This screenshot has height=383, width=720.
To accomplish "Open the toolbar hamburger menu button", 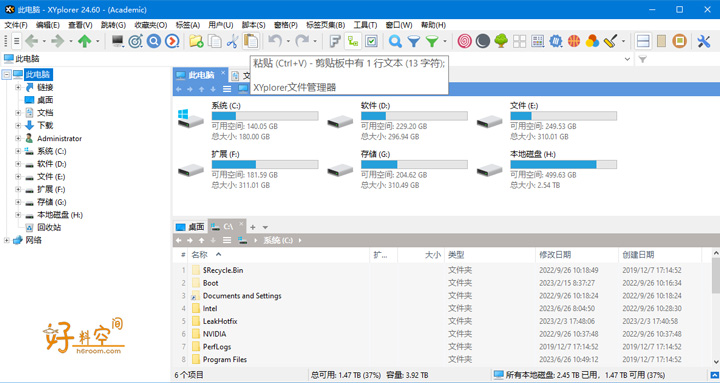I will 16,41.
